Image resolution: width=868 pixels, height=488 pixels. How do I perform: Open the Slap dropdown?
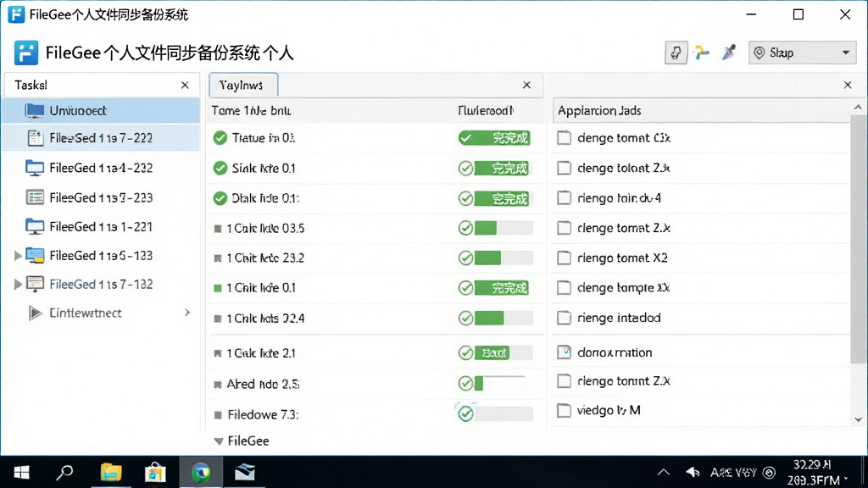point(802,53)
